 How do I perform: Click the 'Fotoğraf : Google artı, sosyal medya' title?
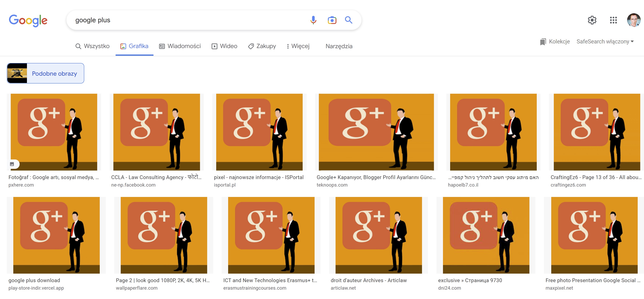[x=54, y=177]
